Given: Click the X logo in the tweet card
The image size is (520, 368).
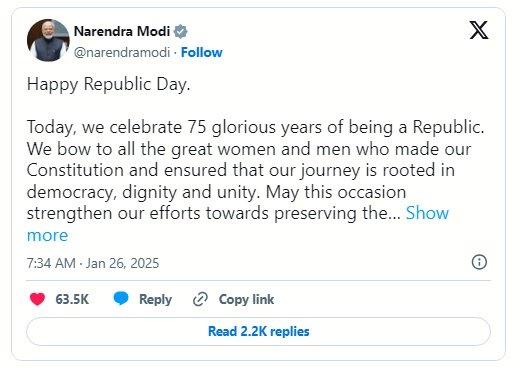Looking at the screenshot, I should (479, 30).
